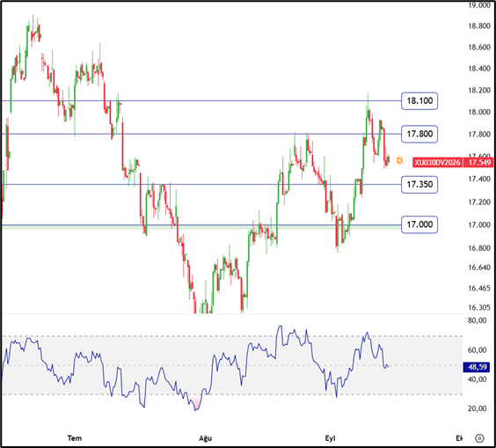Click the XU030DV2026 symbol tag
Viewport: 496px width, 448px height.
coord(437,163)
